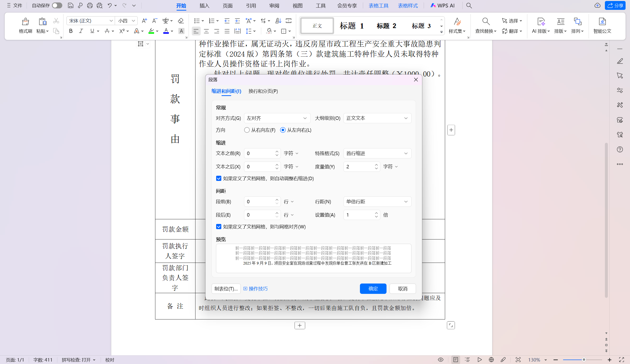The height and width of the screenshot is (364, 630).
Task: Click the increase indent icon
Action: [237, 21]
